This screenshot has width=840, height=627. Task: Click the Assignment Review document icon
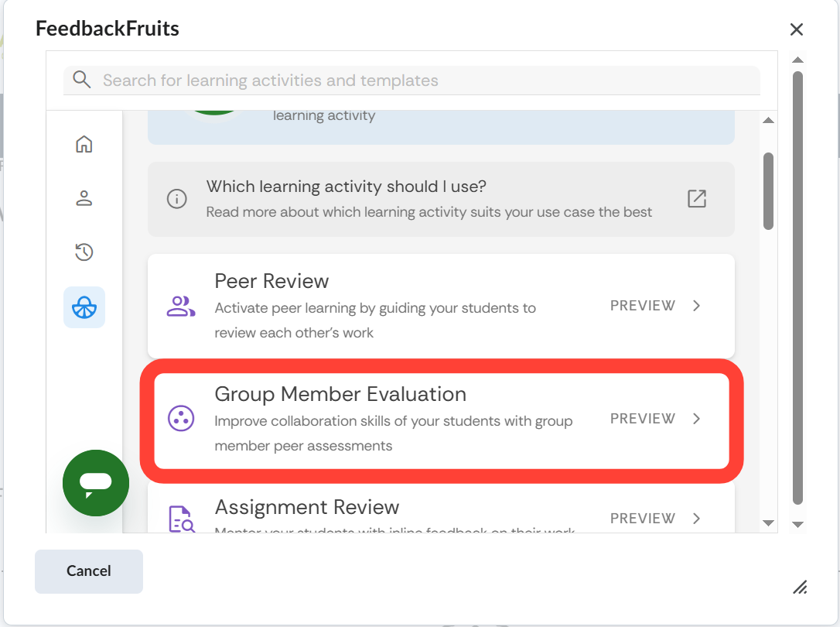[x=181, y=519]
